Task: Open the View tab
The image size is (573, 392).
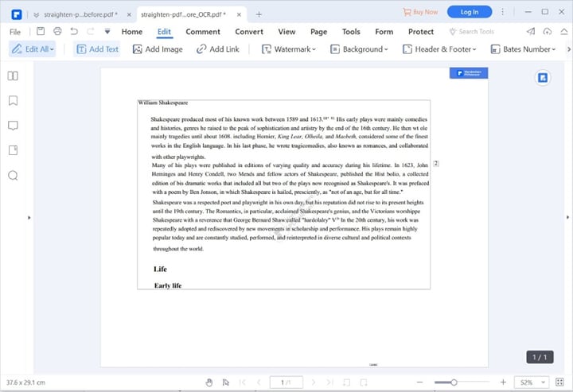Action: 286,32
